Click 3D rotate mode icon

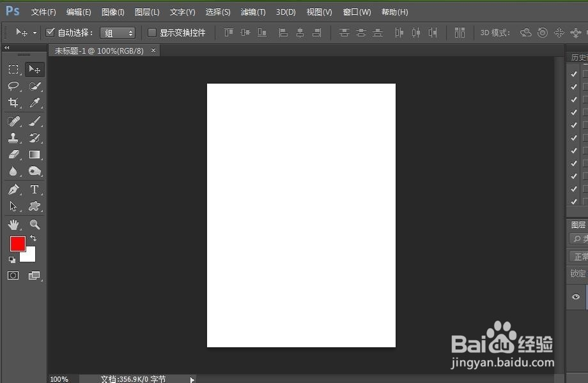click(526, 33)
